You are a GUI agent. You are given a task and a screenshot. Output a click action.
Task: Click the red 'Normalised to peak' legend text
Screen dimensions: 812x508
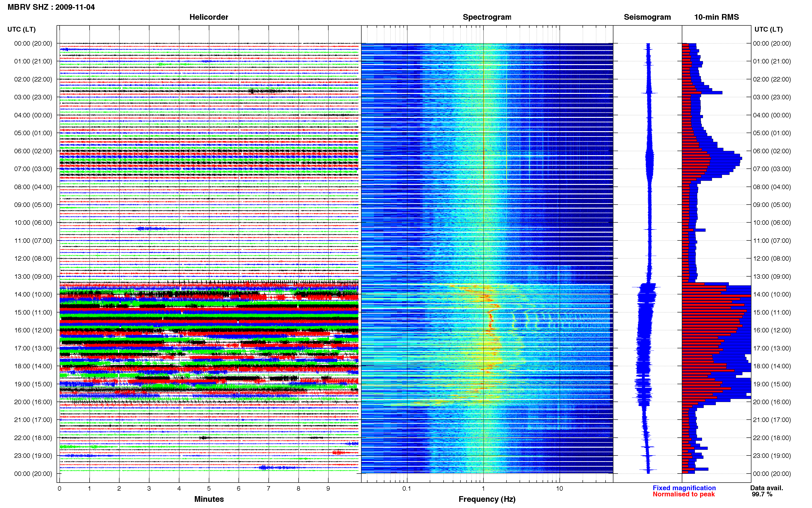[684, 494]
